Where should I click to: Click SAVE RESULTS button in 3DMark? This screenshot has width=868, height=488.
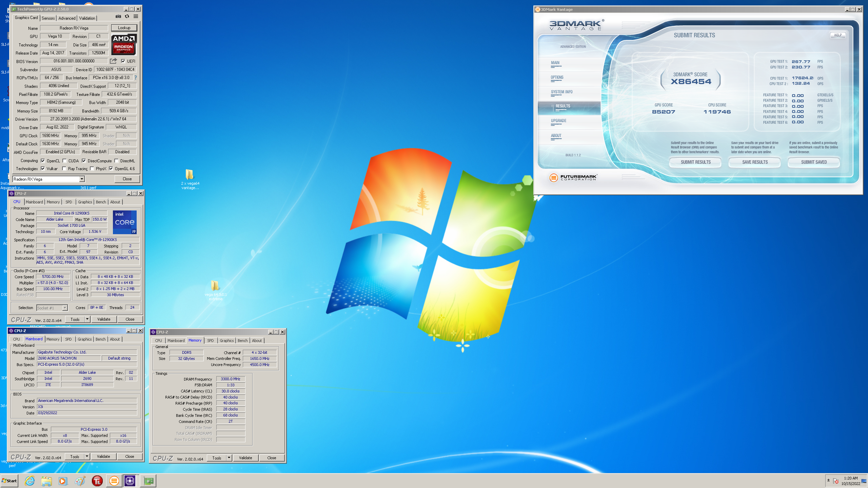pos(755,162)
